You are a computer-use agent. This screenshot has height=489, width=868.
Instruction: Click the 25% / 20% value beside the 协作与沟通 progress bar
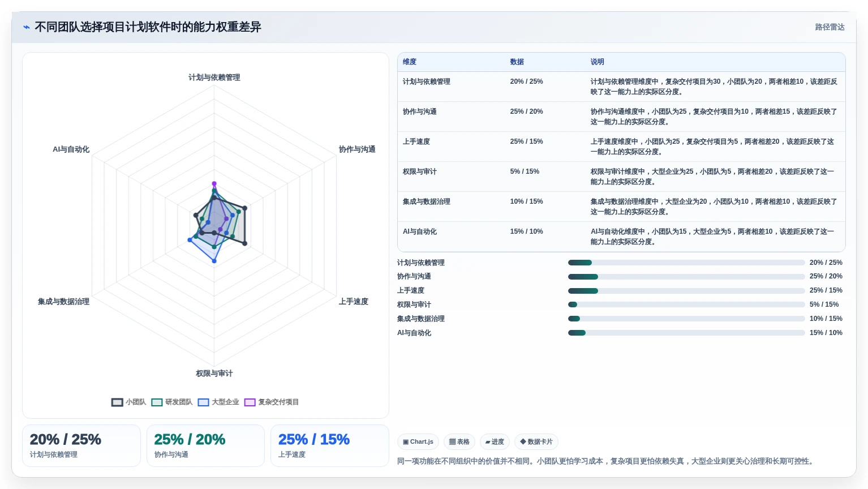click(x=826, y=276)
